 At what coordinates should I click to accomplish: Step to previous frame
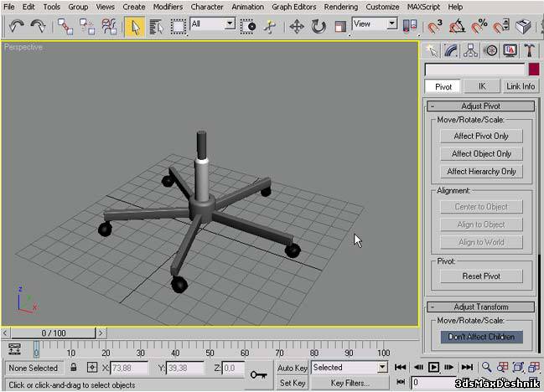pos(418,367)
